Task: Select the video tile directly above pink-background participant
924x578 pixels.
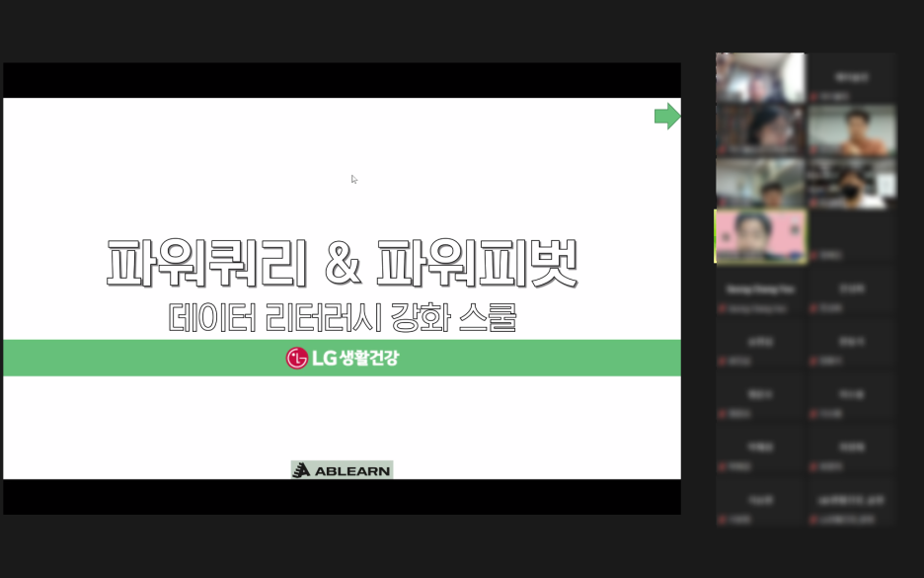Action: 761,183
